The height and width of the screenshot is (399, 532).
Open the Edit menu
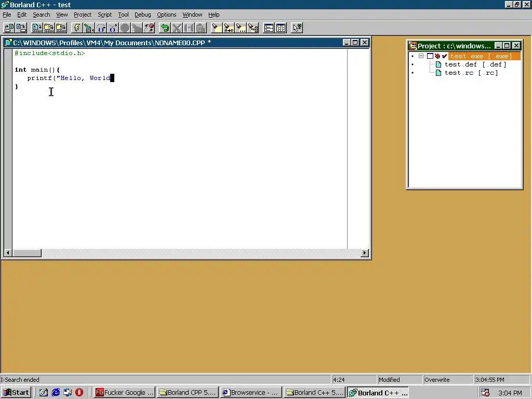(x=22, y=15)
